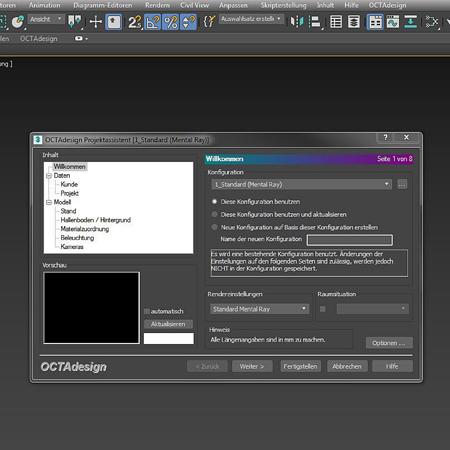Open the Inhalt menu
Image resolution: width=450 pixels, height=450 pixels.
coord(325,5)
